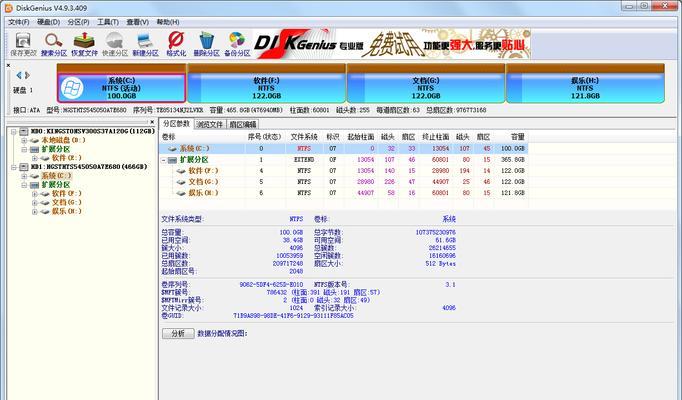Click the 起始柱面 column header
Viewport: 682px width, 400px height.
pyautogui.click(x=361, y=137)
